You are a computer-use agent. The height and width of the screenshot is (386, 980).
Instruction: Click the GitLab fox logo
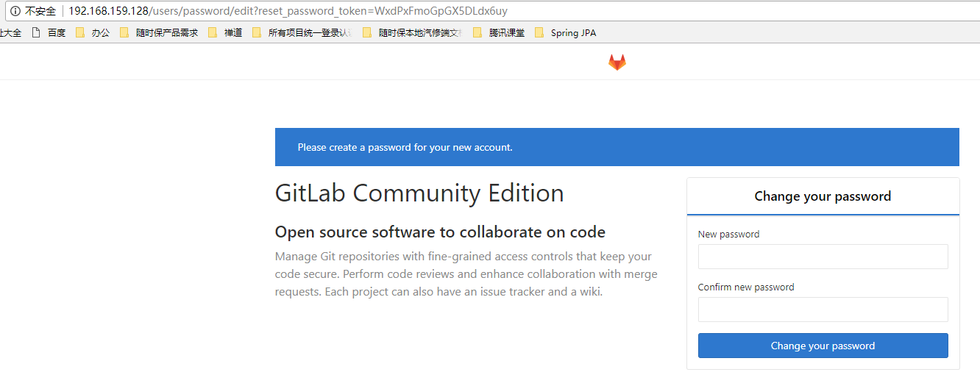point(617,62)
